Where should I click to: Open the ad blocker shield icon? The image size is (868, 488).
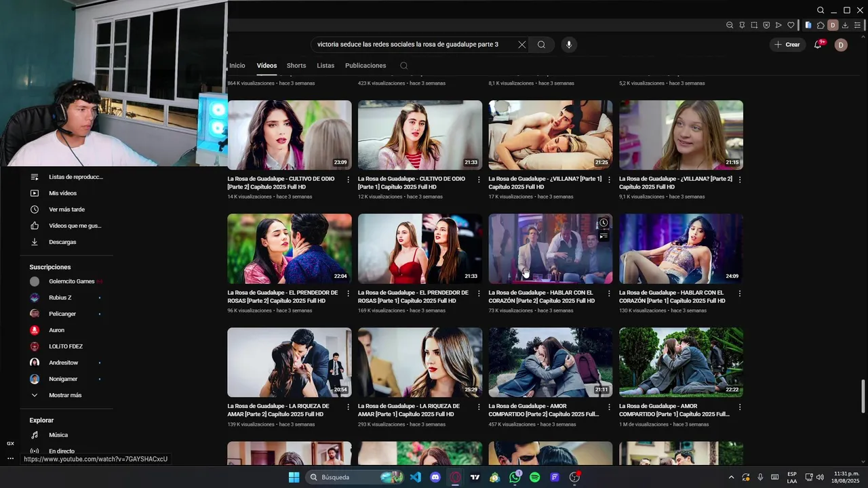coord(766,25)
